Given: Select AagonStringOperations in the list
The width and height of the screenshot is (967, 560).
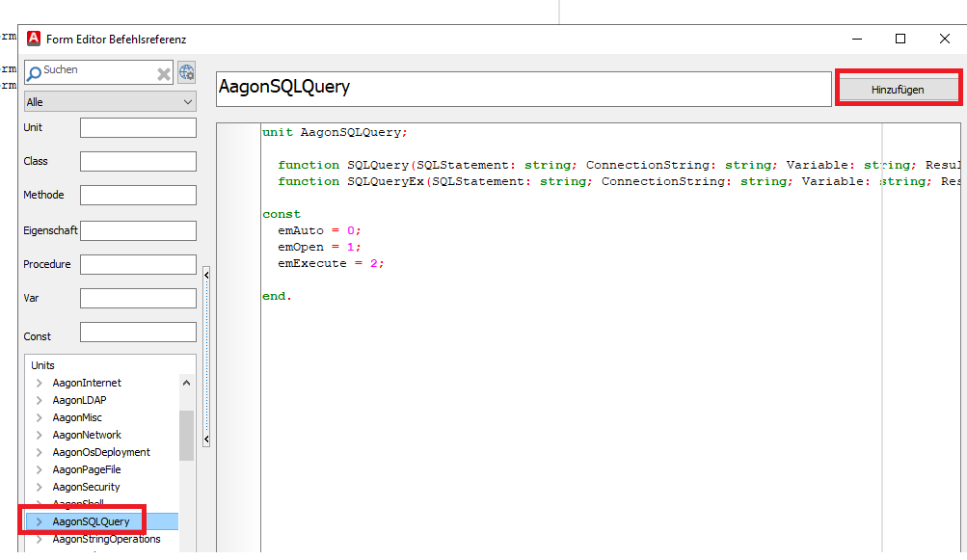Looking at the screenshot, I should click(x=106, y=539).
